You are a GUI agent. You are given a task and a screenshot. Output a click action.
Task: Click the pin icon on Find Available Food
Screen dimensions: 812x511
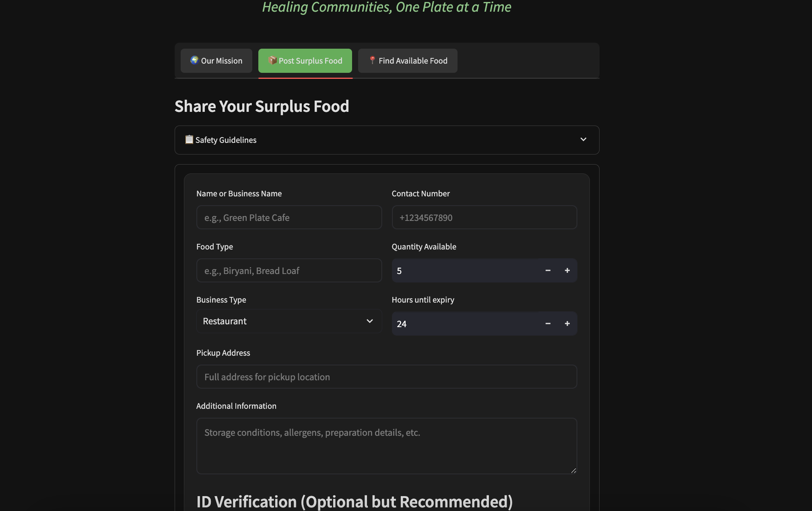[372, 60]
